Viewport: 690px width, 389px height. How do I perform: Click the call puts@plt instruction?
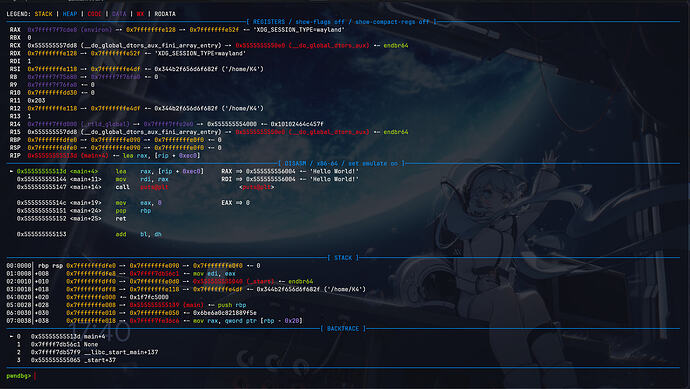142,187
